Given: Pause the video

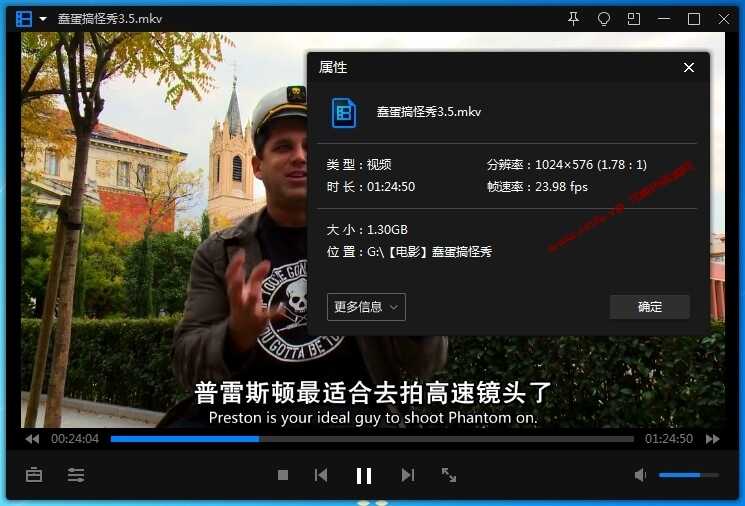Looking at the screenshot, I should tap(364, 476).
